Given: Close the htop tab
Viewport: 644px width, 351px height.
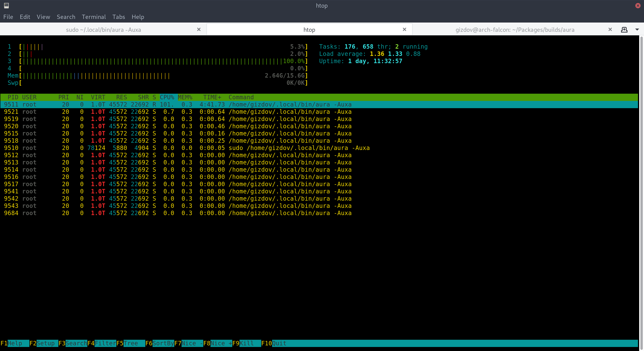Looking at the screenshot, I should (x=404, y=30).
